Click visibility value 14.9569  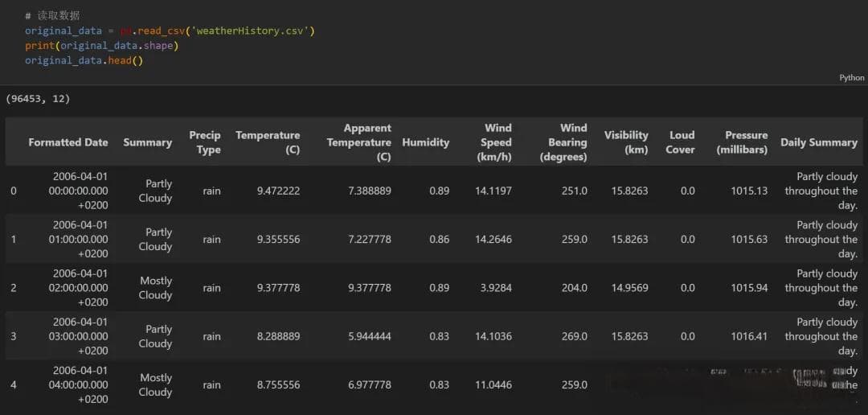(x=629, y=288)
